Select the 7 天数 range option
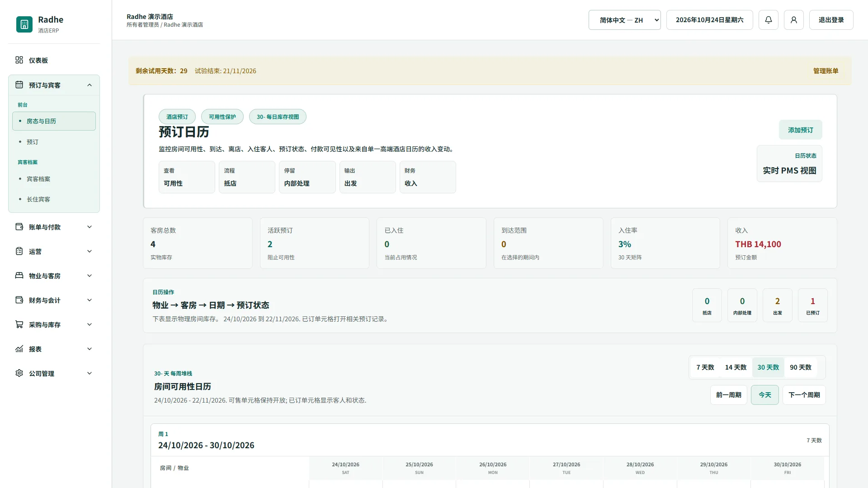868x488 pixels. coord(705,367)
